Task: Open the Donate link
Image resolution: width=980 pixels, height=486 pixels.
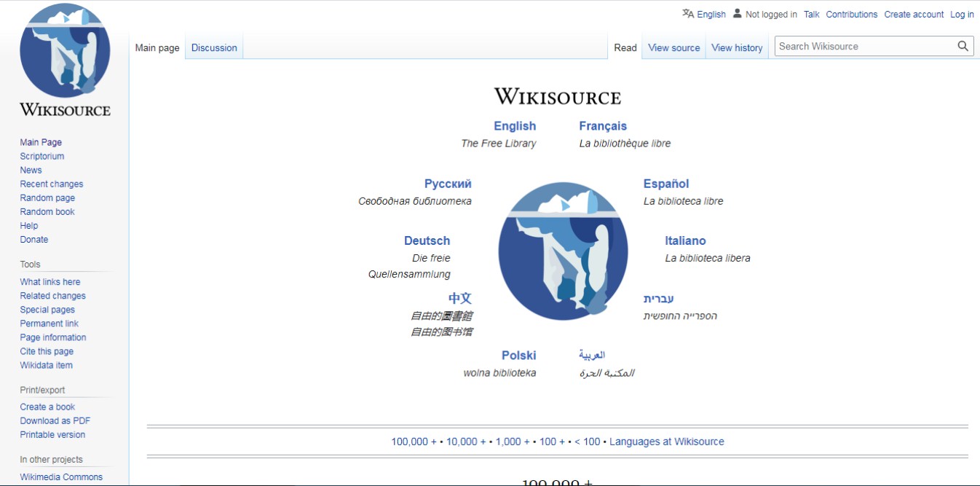Action: tap(34, 240)
